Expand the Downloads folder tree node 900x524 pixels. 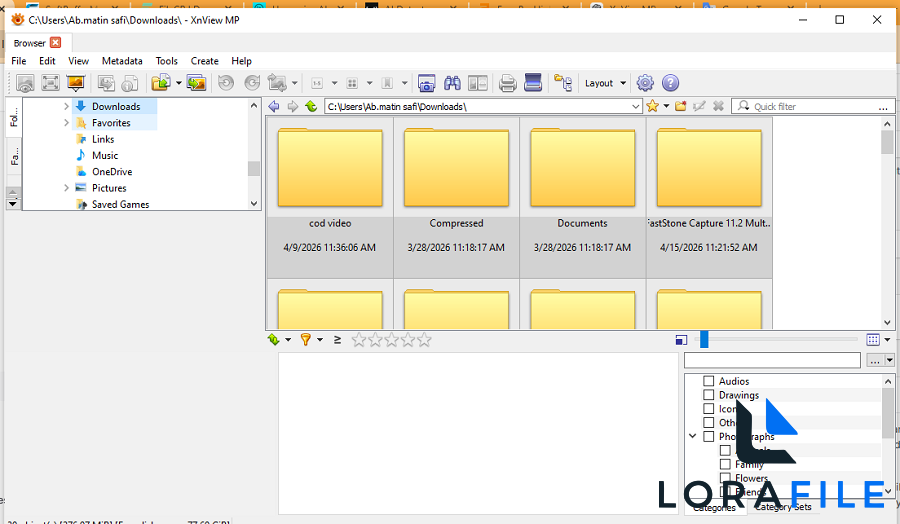(x=66, y=106)
